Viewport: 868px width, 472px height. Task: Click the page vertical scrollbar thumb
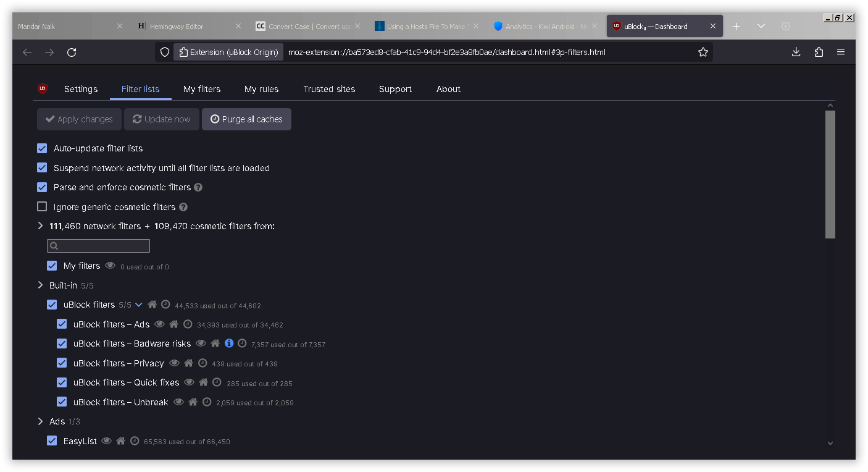(x=830, y=174)
